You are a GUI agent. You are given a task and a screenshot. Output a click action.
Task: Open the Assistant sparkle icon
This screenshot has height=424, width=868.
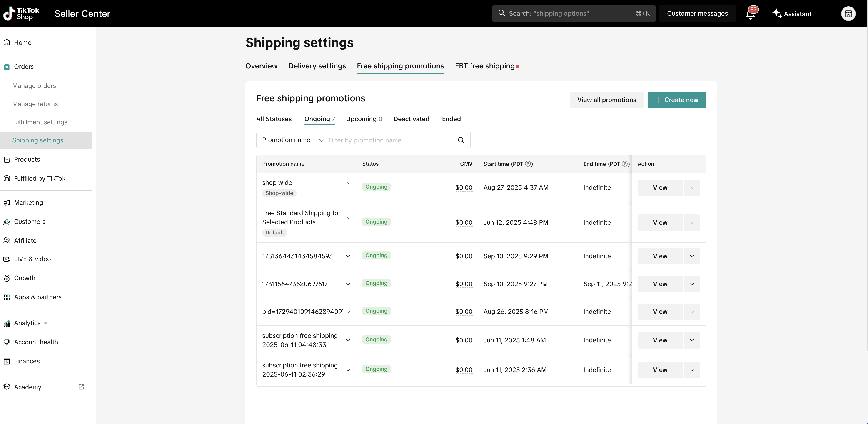(777, 13)
